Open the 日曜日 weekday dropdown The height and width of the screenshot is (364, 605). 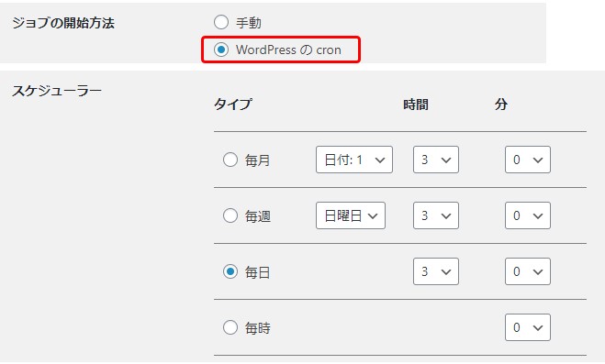coord(351,215)
